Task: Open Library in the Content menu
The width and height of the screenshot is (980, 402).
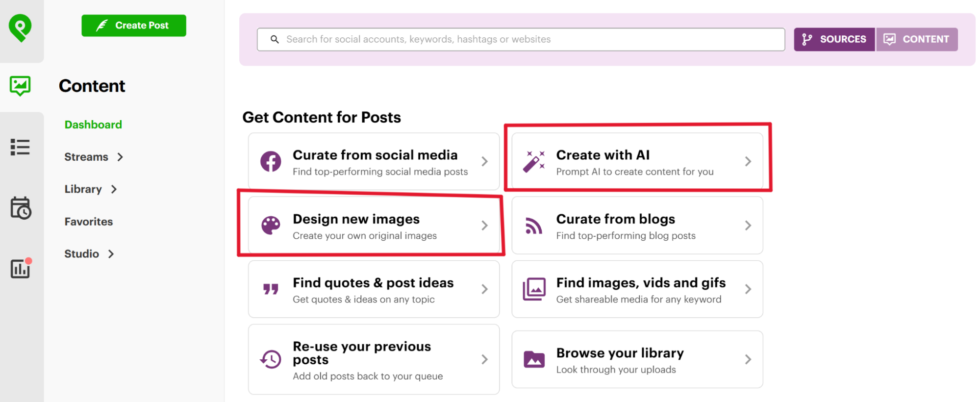Action: tap(83, 189)
